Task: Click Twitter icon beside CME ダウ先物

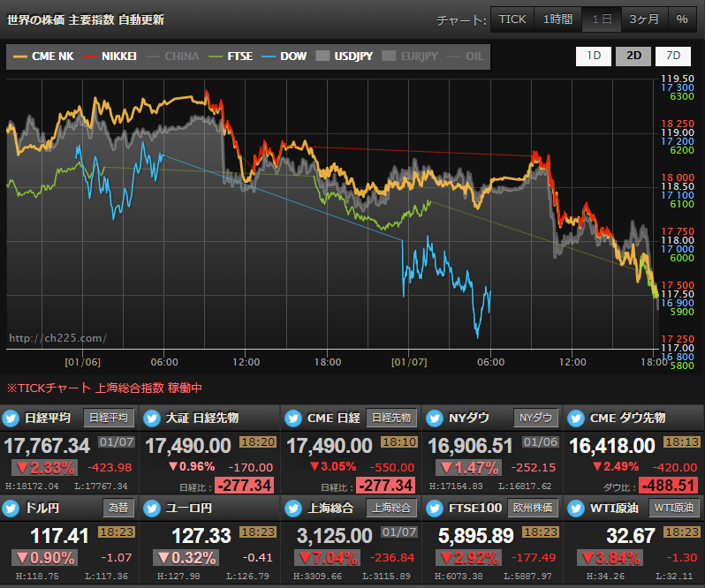Action: (x=576, y=418)
